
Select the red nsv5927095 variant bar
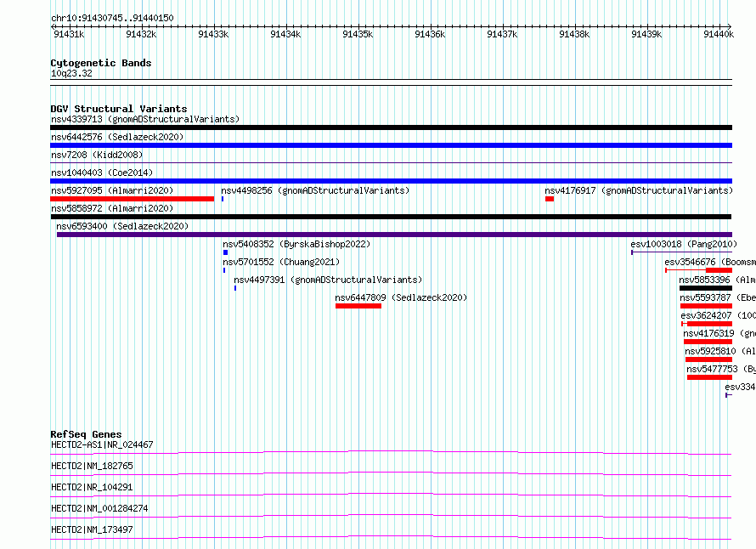pyautogui.click(x=133, y=199)
